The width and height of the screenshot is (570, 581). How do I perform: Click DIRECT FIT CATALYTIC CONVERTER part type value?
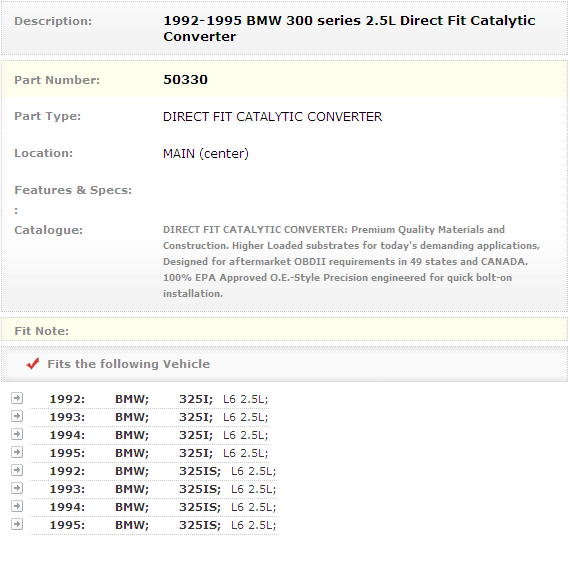pyautogui.click(x=272, y=117)
